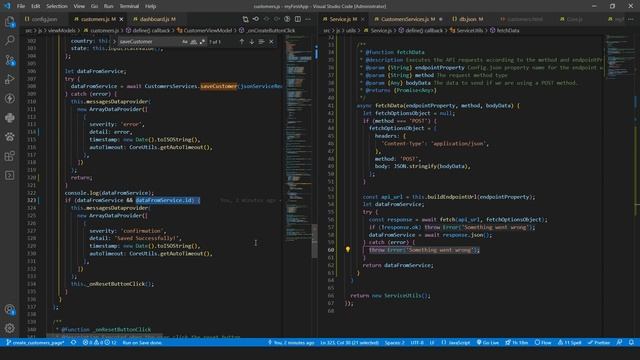Image resolution: width=640 pixels, height=360 pixels.
Task: Open the Selection menu
Action: tap(57, 6)
